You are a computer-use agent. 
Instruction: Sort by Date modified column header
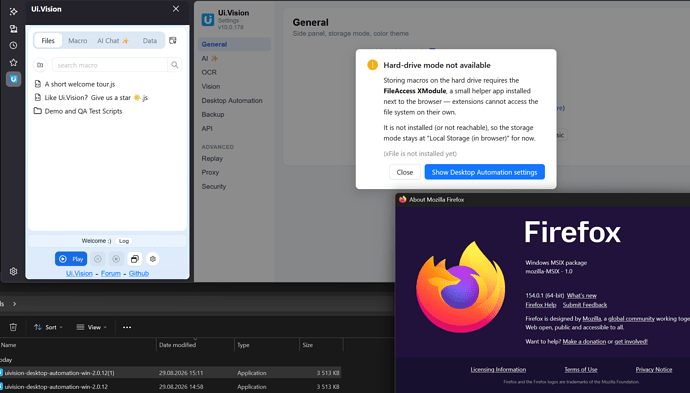pyautogui.click(x=195, y=345)
